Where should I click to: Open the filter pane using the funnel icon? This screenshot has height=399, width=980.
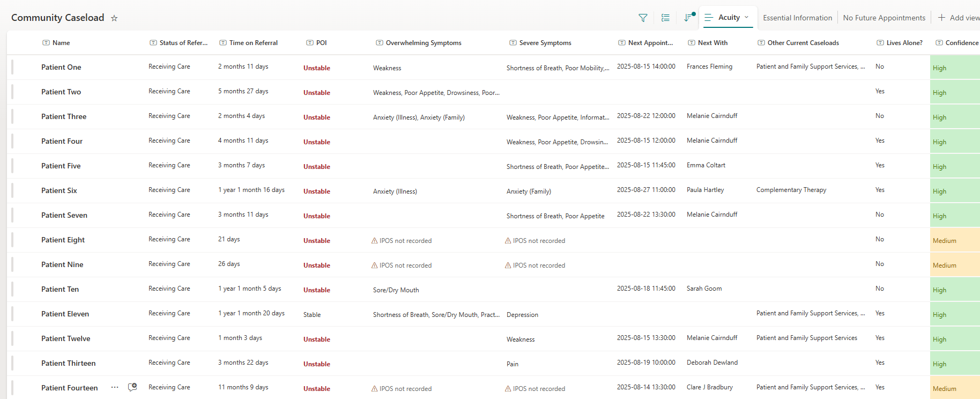(x=643, y=18)
